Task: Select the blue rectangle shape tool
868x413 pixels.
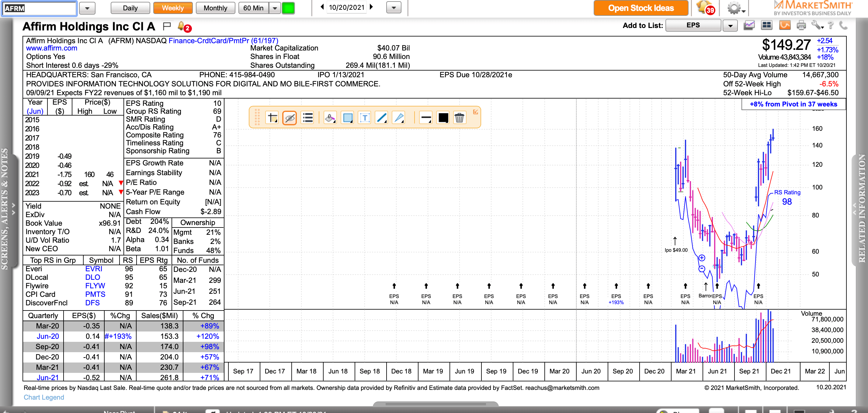Action: [347, 118]
